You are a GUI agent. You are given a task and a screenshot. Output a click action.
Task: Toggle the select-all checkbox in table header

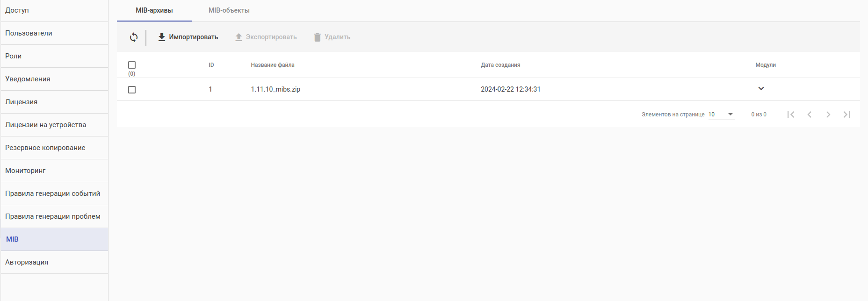point(132,65)
